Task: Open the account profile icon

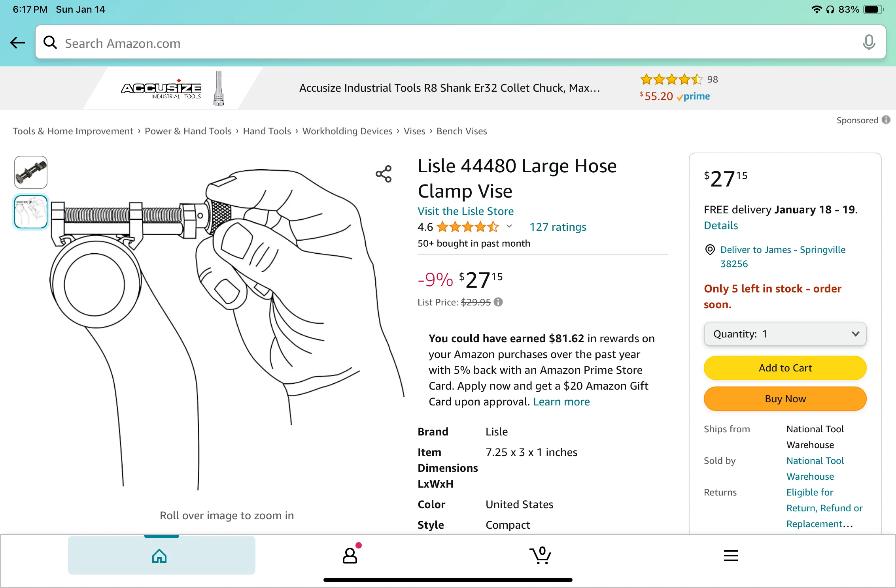Action: point(350,554)
